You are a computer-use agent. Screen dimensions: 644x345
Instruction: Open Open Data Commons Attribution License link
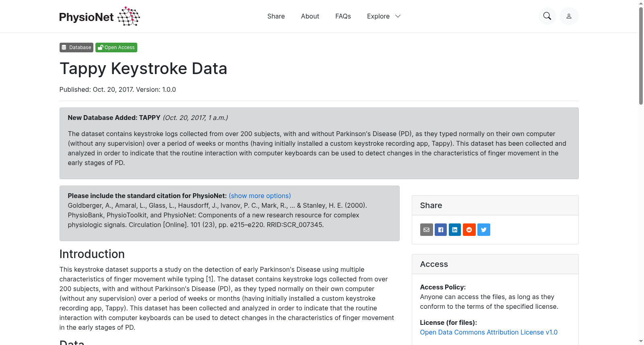pos(489,332)
